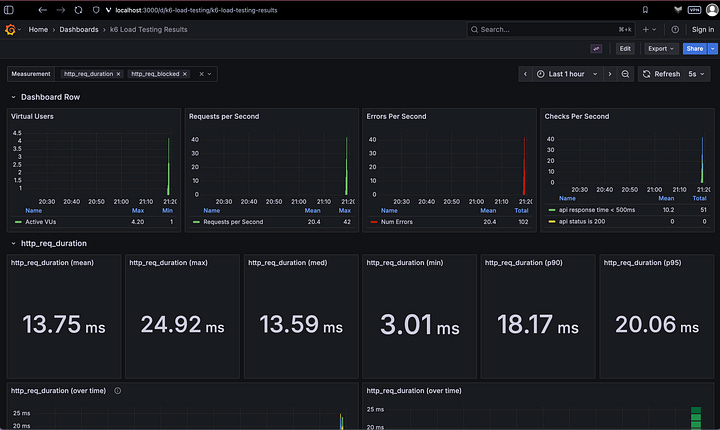Collapse the Dashboard Row section
720x430 pixels.
(x=13, y=97)
